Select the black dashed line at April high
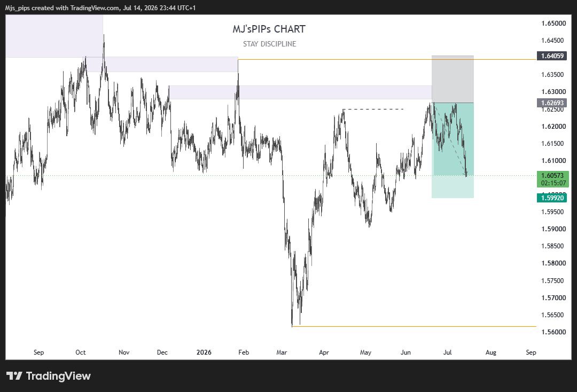 373,109
